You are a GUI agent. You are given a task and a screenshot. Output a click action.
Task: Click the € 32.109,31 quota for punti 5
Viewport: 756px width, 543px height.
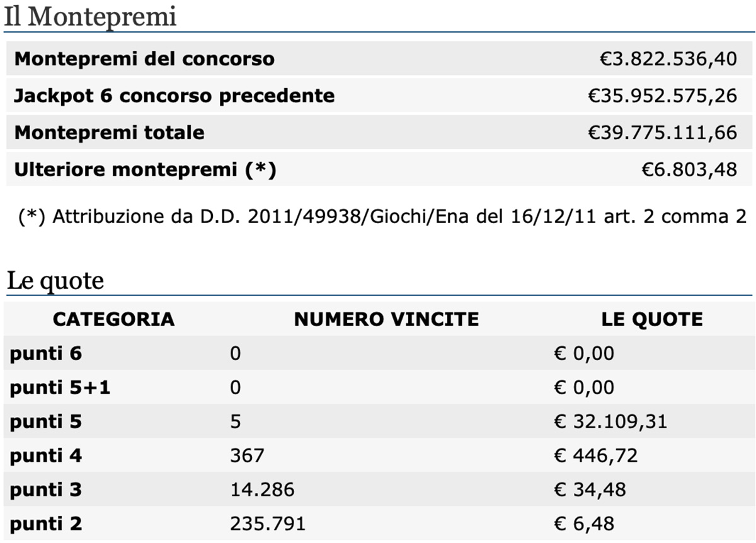click(x=610, y=421)
